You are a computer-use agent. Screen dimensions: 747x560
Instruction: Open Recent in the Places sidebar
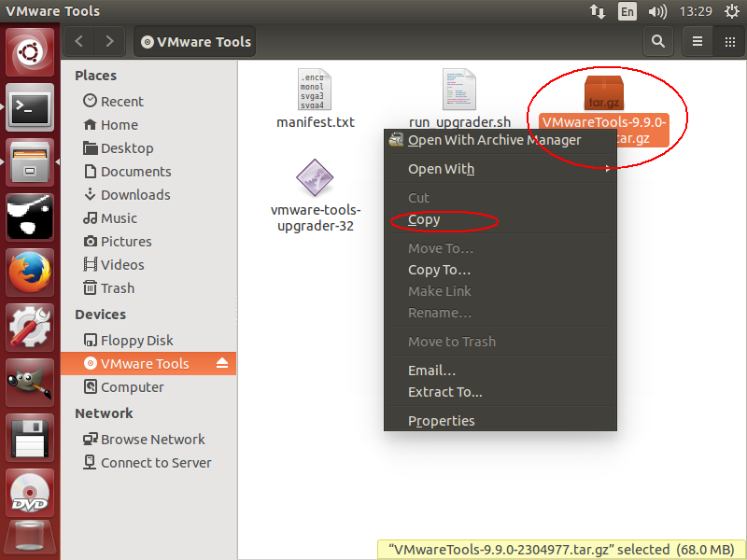[148, 102]
